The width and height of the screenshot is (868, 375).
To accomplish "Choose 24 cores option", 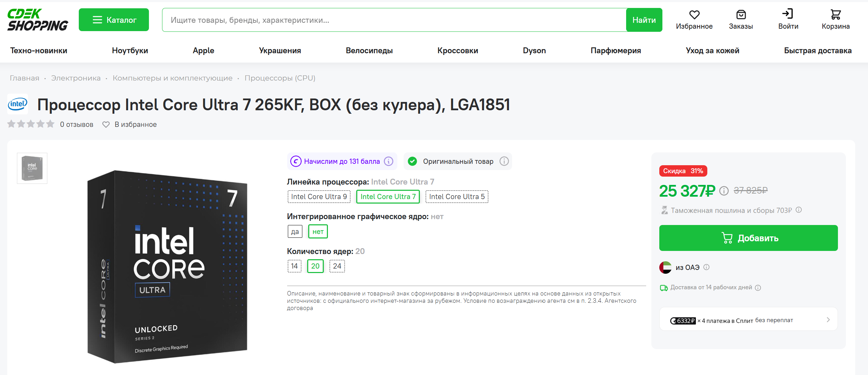I will click(337, 266).
